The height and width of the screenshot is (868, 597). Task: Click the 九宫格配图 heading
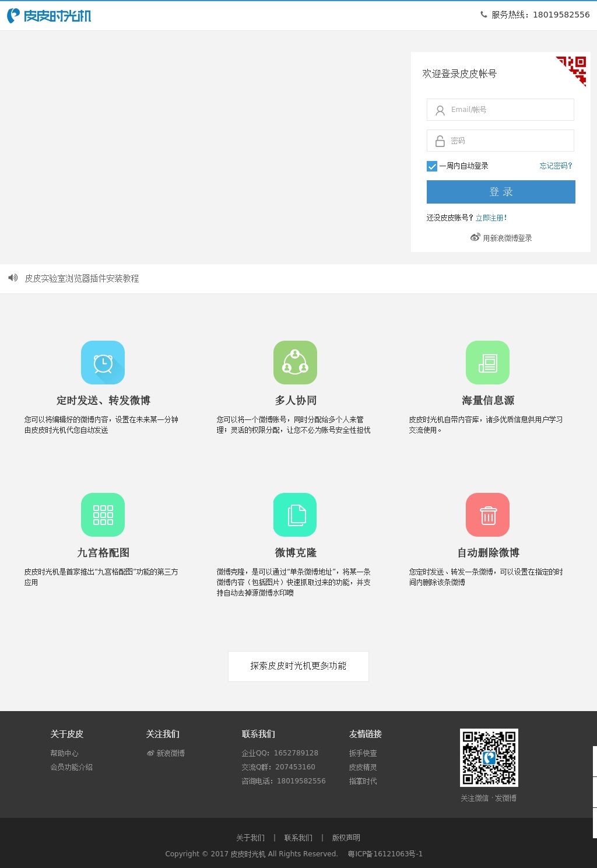tap(103, 552)
